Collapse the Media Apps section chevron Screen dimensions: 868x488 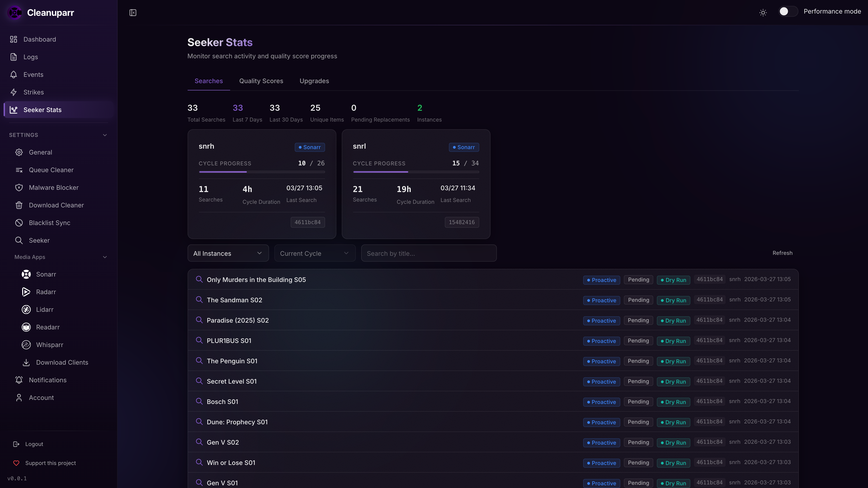[x=105, y=257]
